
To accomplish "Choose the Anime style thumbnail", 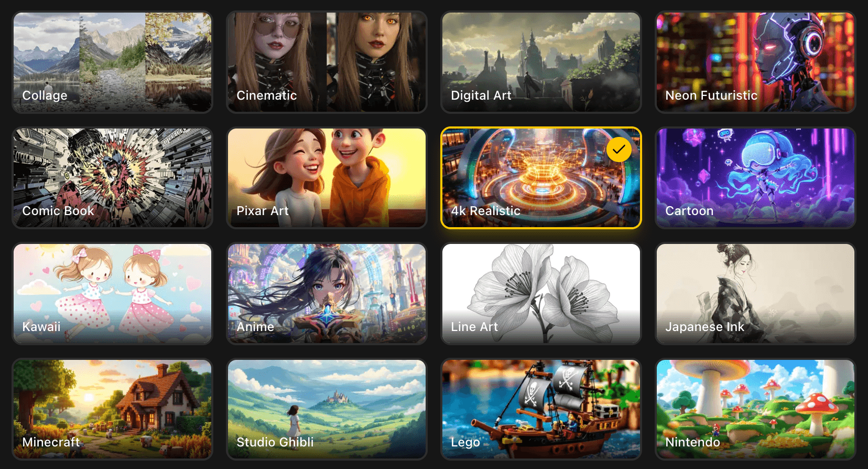I will (327, 294).
